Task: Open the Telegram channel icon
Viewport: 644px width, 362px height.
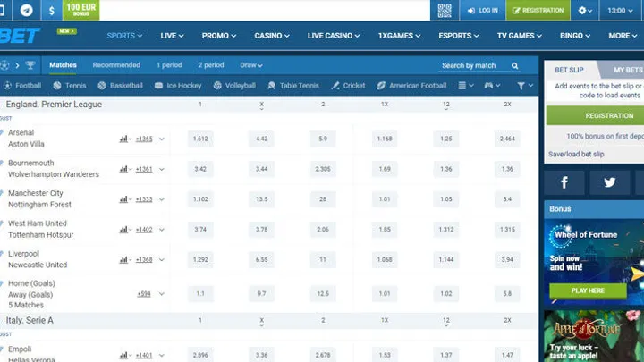Action: pos(27,10)
